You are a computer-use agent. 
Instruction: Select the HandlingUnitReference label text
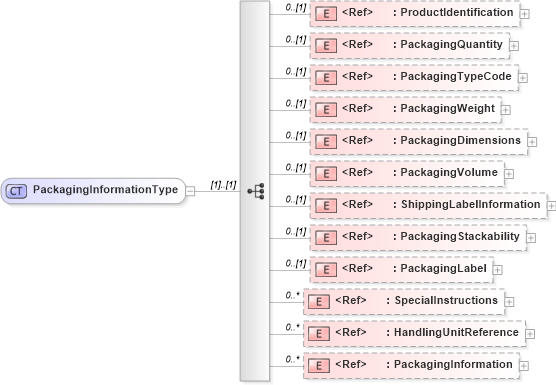[456, 333]
